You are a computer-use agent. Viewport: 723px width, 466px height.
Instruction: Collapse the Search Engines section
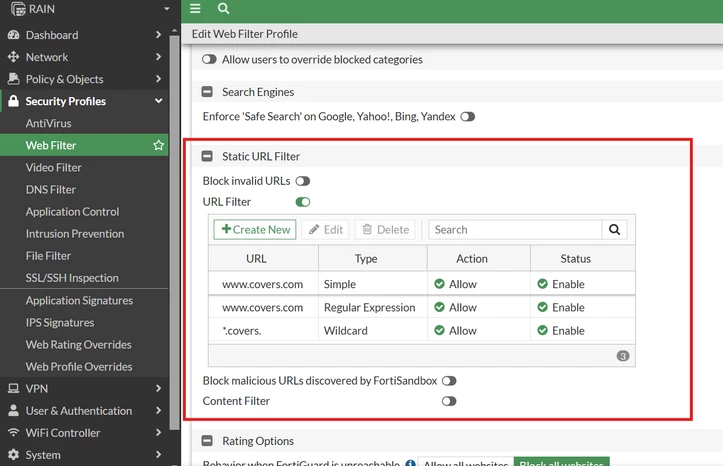[207, 92]
